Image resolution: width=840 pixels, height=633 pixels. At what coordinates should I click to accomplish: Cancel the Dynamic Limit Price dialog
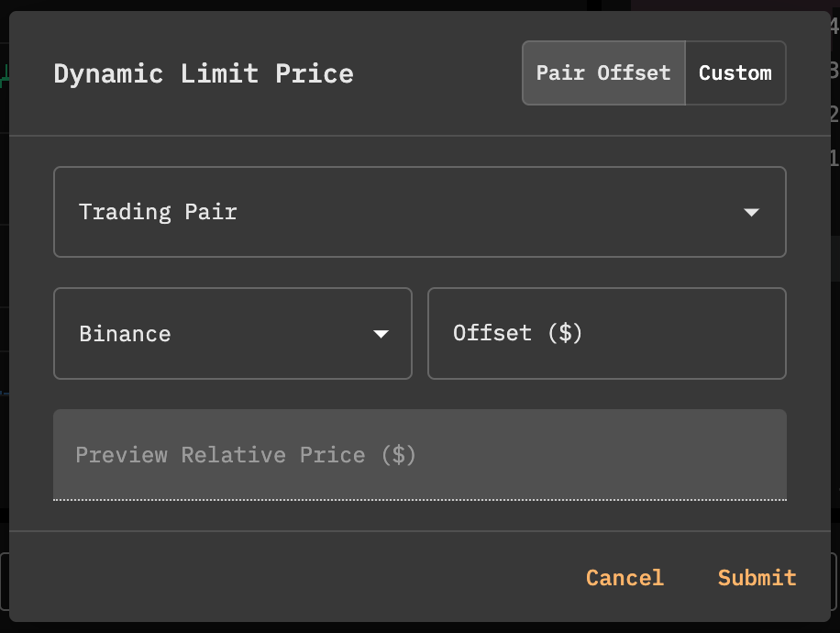pyautogui.click(x=624, y=578)
